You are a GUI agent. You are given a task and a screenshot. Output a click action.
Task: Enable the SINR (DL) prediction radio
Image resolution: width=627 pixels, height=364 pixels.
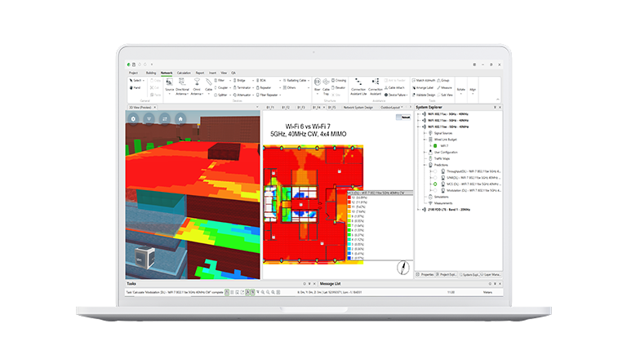(x=435, y=178)
